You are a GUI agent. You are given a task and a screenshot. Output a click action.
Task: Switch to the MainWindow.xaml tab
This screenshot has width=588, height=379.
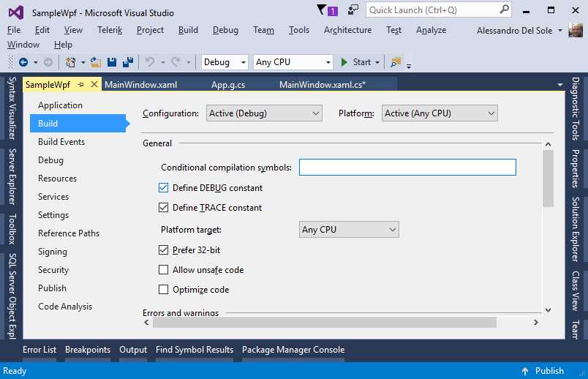(x=140, y=85)
